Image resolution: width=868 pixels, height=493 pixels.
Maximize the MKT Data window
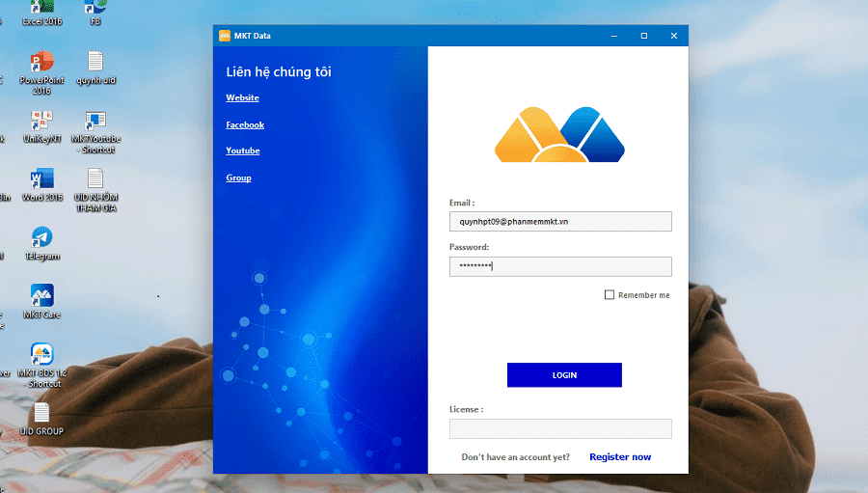644,36
